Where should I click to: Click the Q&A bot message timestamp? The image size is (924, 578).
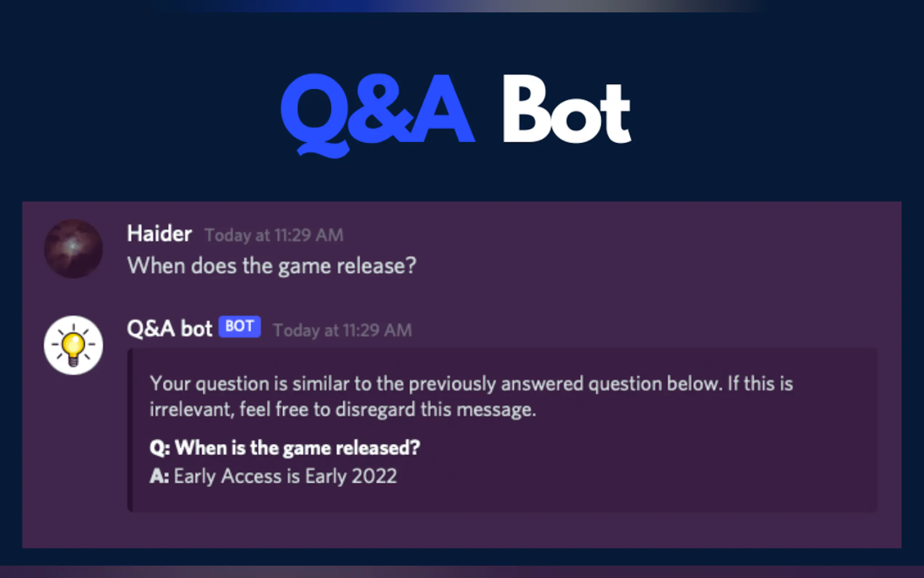pyautogui.click(x=342, y=330)
